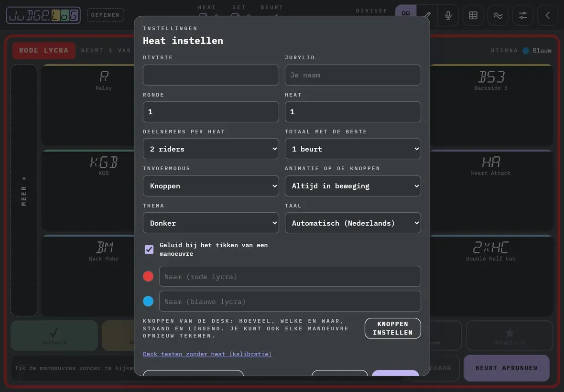The width and height of the screenshot is (564, 392).
Task: Focus the Jurylid name field
Action: pos(353,75)
